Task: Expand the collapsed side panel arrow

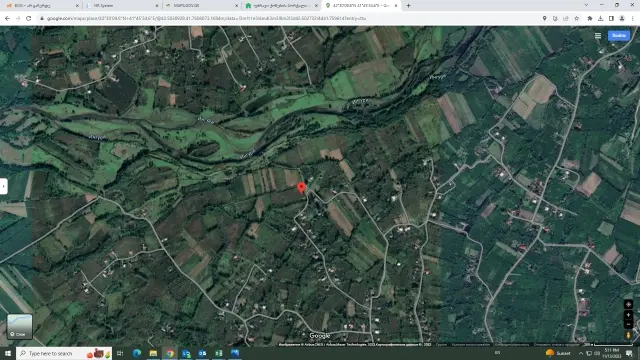Action: coord(4,187)
